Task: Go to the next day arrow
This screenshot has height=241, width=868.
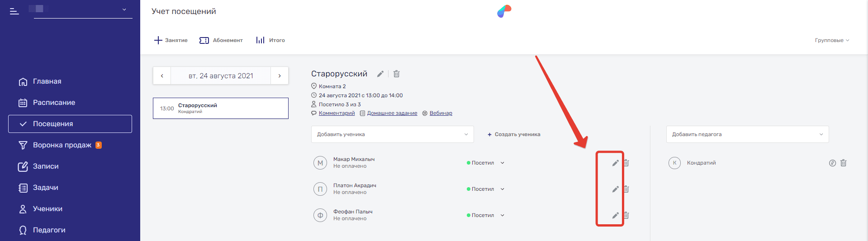Action: (x=280, y=76)
